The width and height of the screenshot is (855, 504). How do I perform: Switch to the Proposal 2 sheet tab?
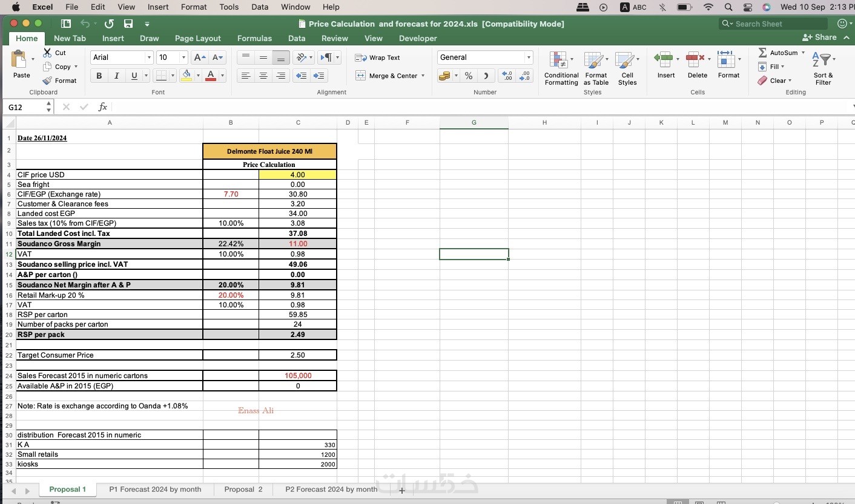(243, 489)
